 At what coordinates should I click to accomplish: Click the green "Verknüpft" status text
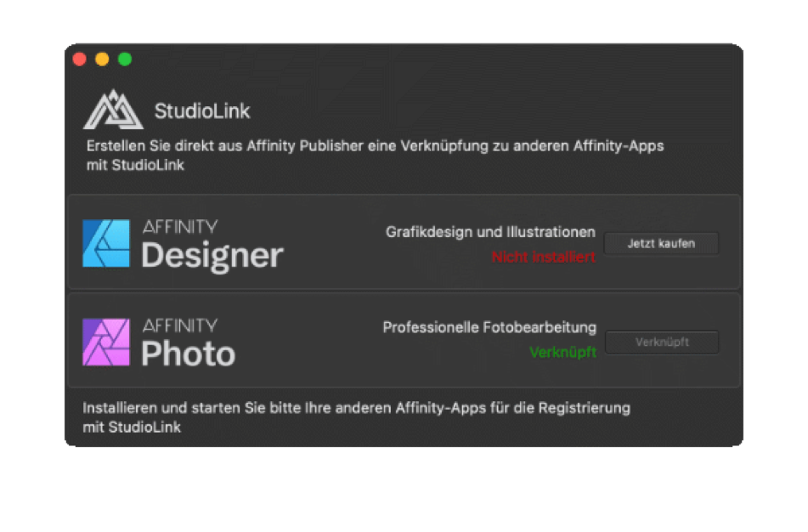coord(562,352)
